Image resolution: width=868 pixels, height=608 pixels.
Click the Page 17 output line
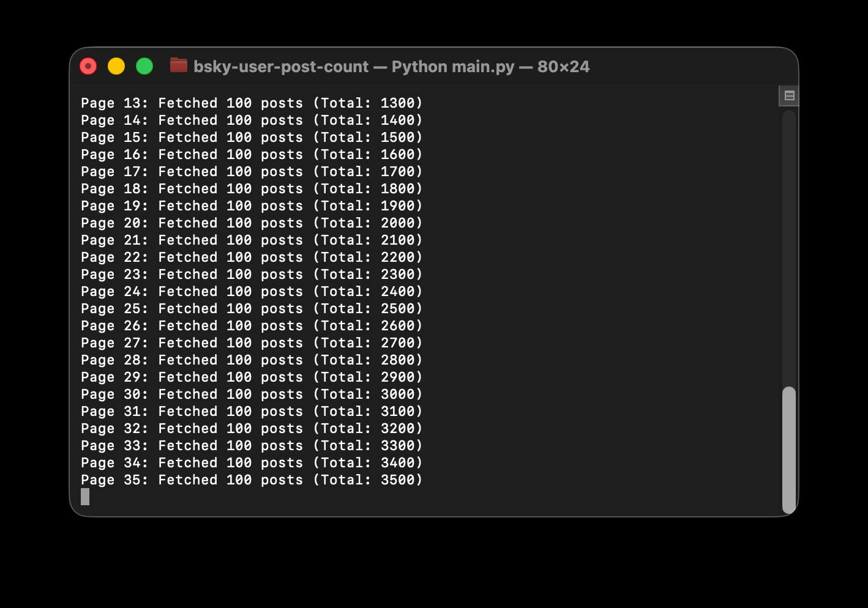click(x=251, y=172)
